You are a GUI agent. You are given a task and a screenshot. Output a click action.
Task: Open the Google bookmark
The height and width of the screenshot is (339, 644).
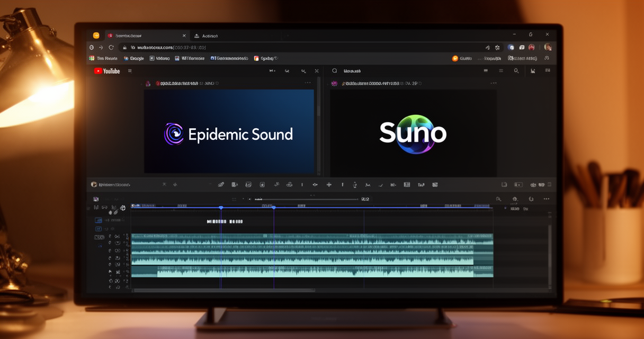pyautogui.click(x=133, y=58)
